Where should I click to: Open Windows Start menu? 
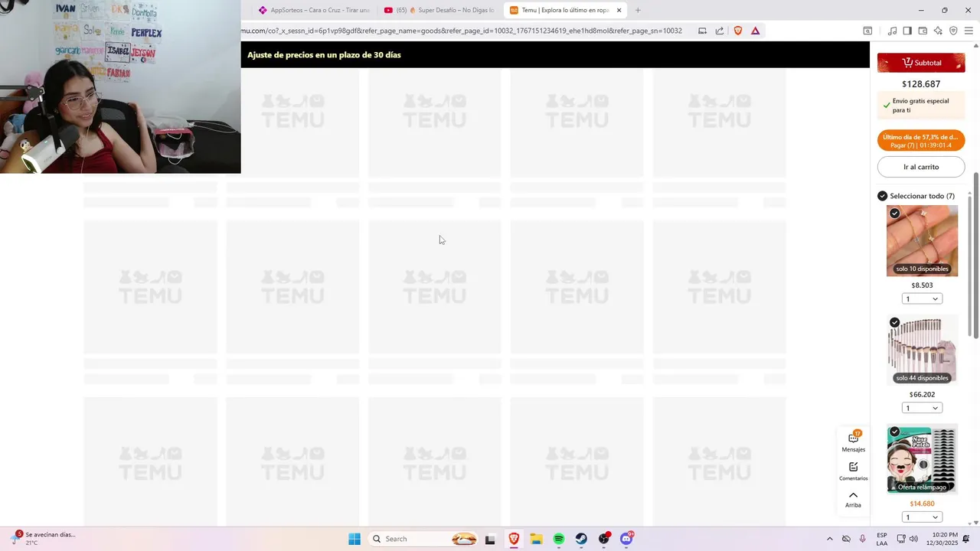click(x=354, y=539)
